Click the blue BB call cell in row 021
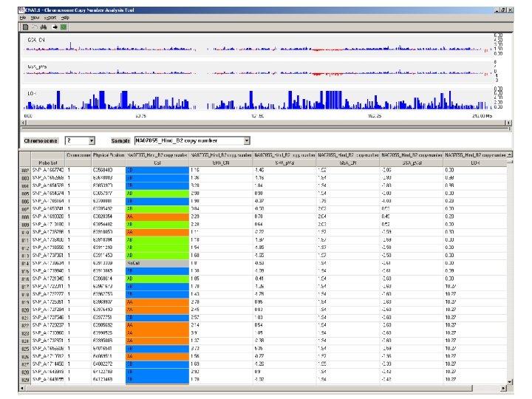 pyautogui.click(x=157, y=318)
